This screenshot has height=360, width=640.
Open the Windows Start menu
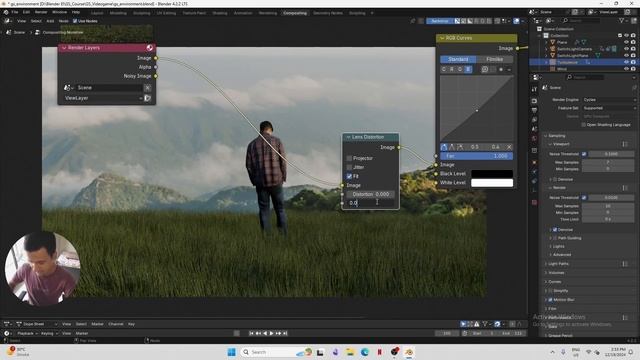pyautogui.click(x=231, y=352)
